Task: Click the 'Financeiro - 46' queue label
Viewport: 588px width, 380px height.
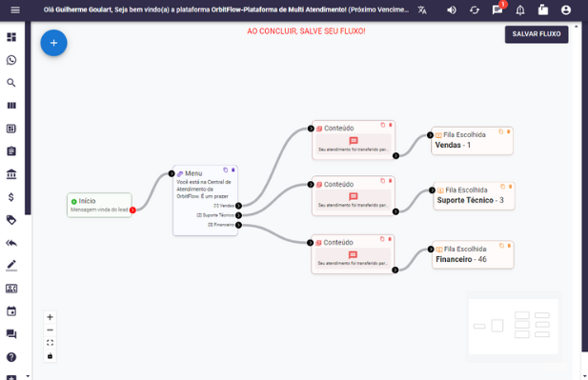Action: (461, 259)
